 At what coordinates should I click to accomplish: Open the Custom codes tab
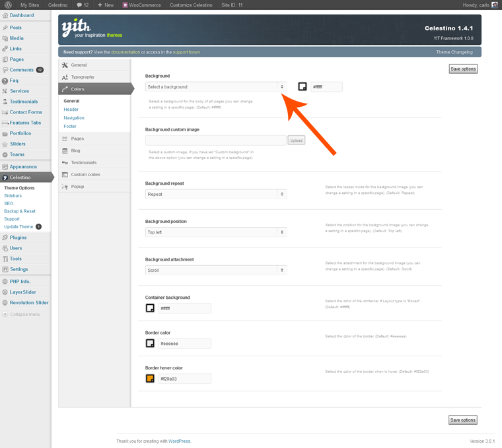point(94,175)
